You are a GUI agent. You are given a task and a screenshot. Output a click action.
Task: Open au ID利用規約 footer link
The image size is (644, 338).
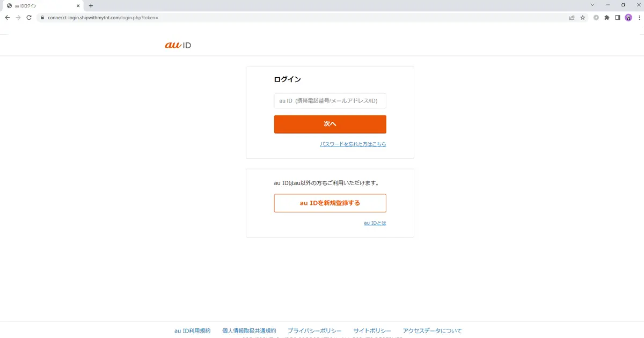pyautogui.click(x=193, y=330)
